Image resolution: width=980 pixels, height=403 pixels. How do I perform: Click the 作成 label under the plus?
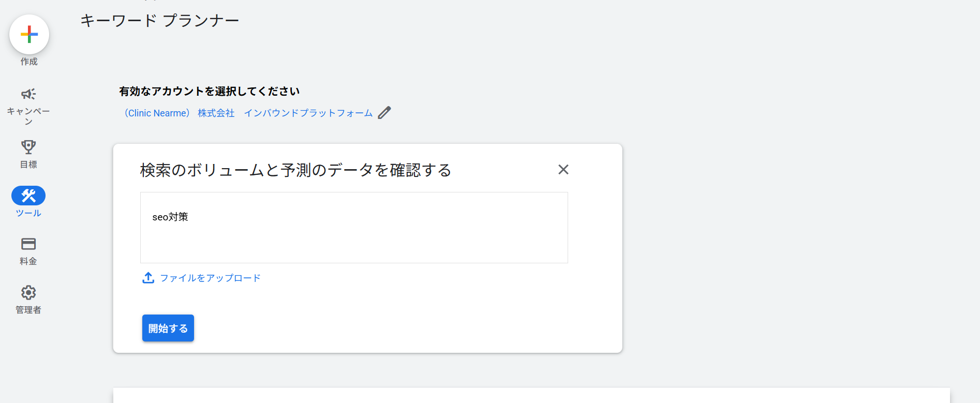tap(29, 62)
